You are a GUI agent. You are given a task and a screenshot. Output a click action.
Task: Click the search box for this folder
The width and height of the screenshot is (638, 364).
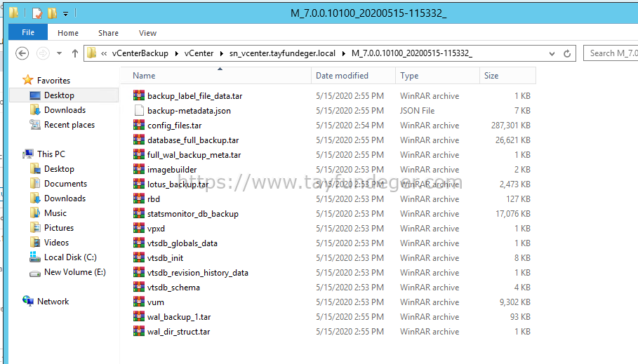(611, 53)
